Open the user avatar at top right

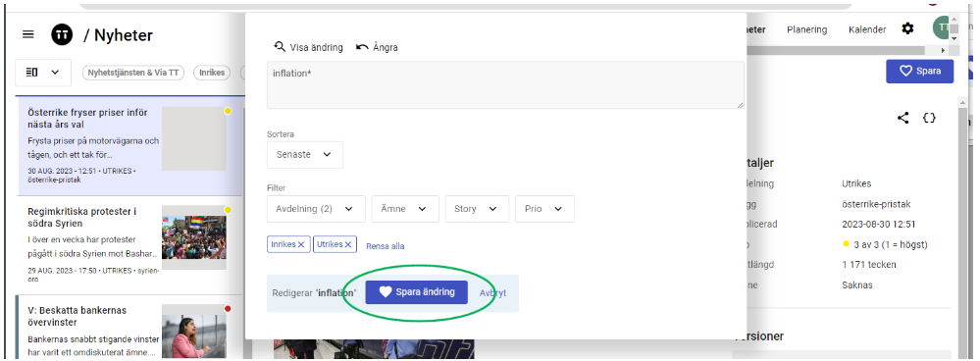(x=940, y=28)
